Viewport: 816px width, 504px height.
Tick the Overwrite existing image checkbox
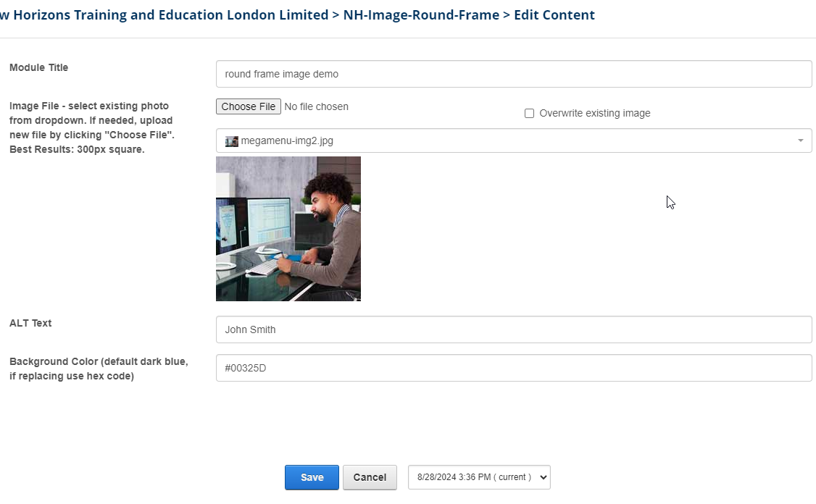point(529,114)
